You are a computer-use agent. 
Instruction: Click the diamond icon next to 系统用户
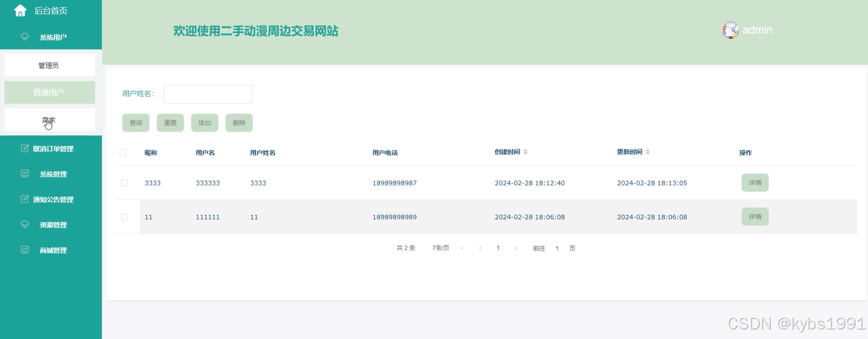pos(25,36)
